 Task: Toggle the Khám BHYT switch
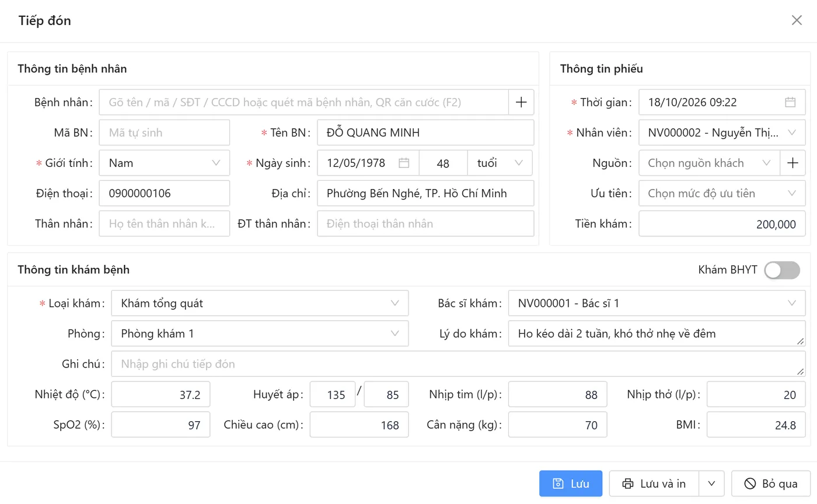[x=782, y=270]
